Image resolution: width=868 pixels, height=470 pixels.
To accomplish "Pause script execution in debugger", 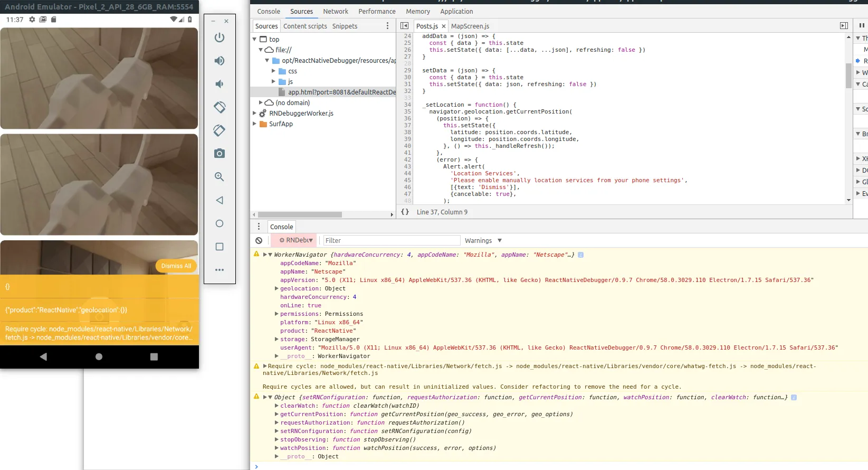I will click(x=862, y=26).
